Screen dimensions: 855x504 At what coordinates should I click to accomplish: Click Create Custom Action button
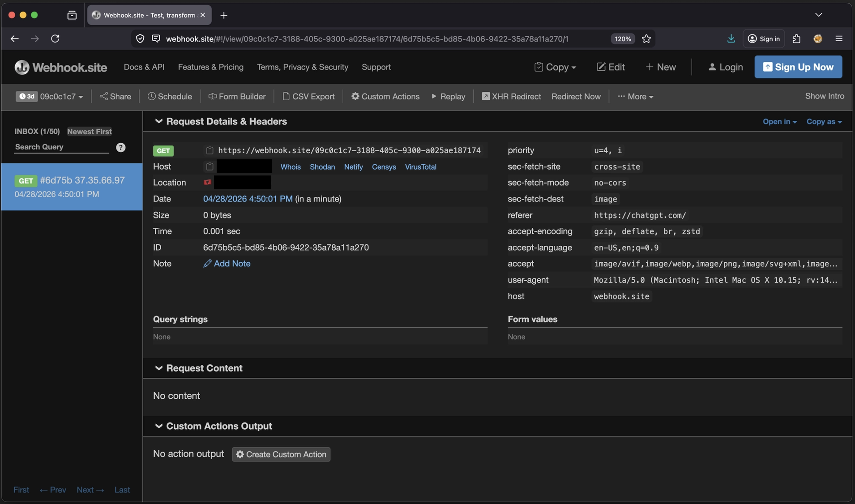point(281,454)
